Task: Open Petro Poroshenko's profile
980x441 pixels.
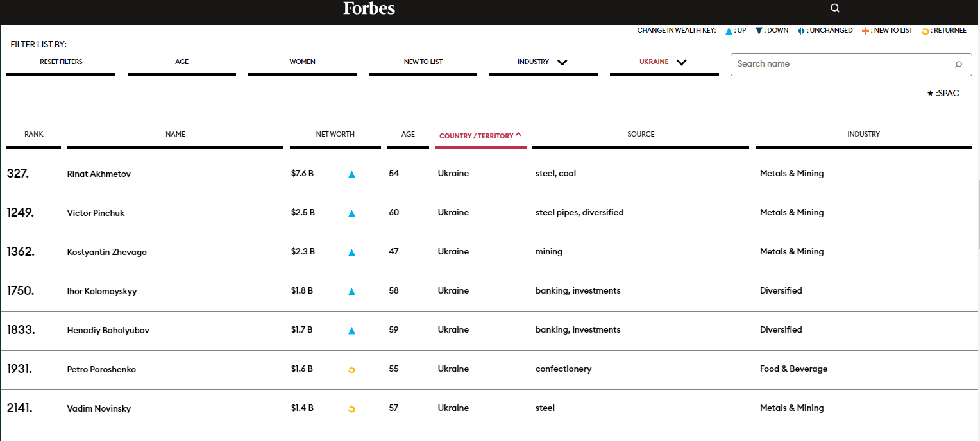Action: (101, 370)
